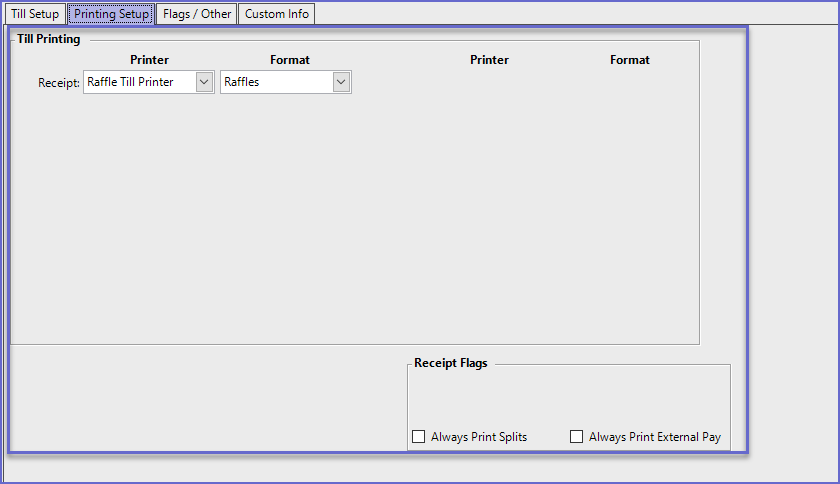Enable Always Print External Pay checkbox

[x=576, y=436]
